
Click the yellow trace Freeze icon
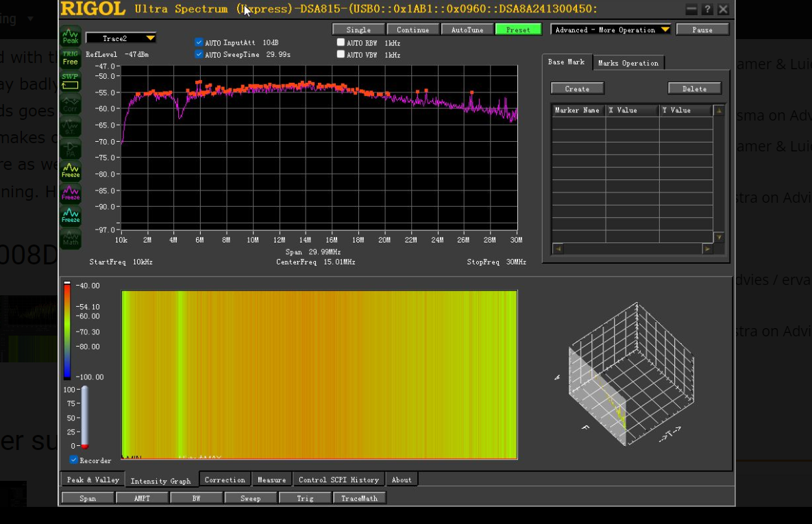(x=71, y=171)
